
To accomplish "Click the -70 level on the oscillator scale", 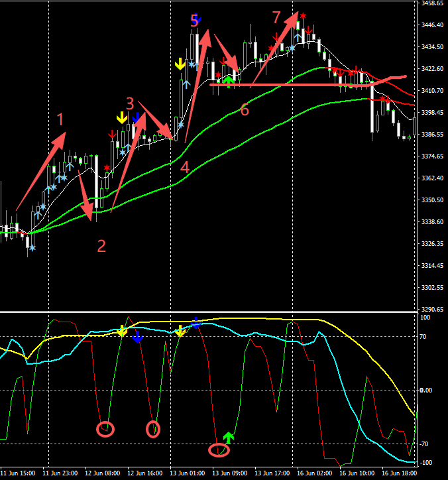I will tap(427, 444).
